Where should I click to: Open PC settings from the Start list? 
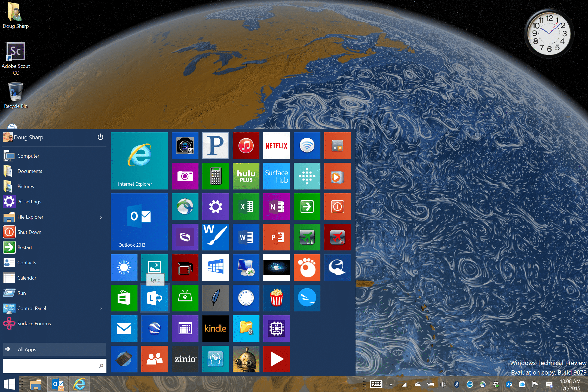tap(54, 202)
